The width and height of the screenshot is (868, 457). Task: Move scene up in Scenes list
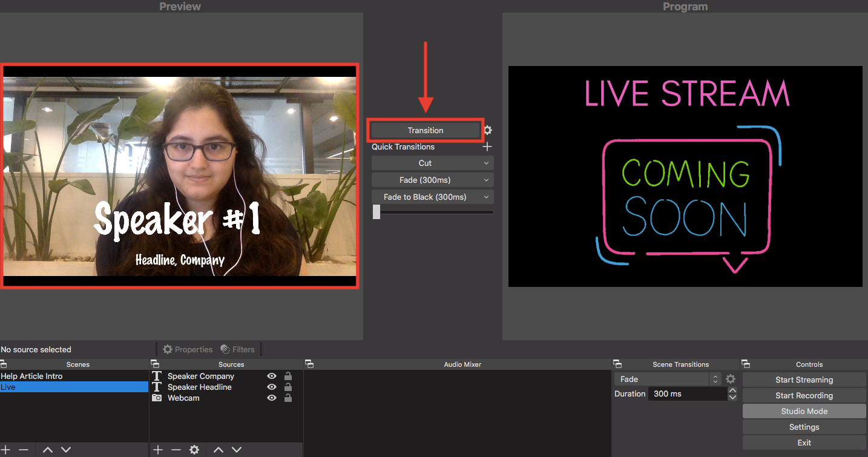click(48, 450)
